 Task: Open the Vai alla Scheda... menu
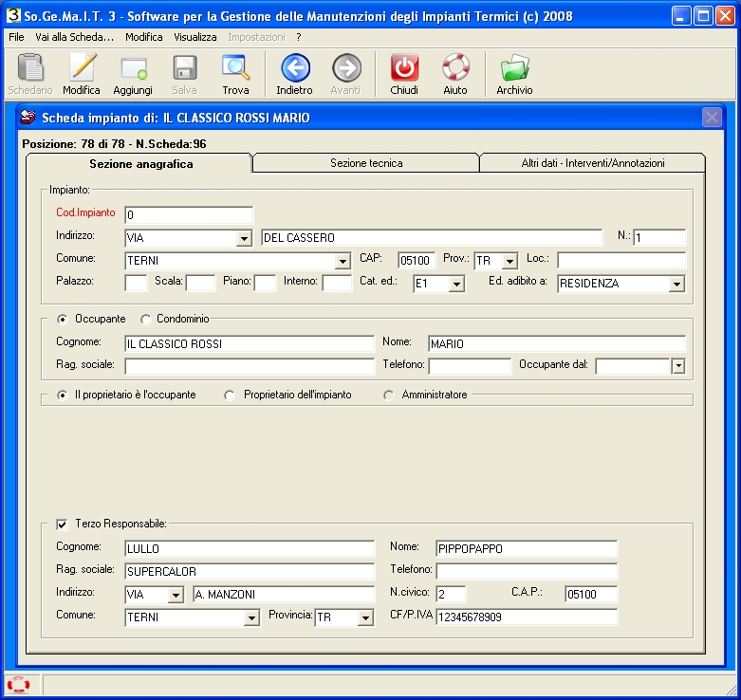coord(75,37)
